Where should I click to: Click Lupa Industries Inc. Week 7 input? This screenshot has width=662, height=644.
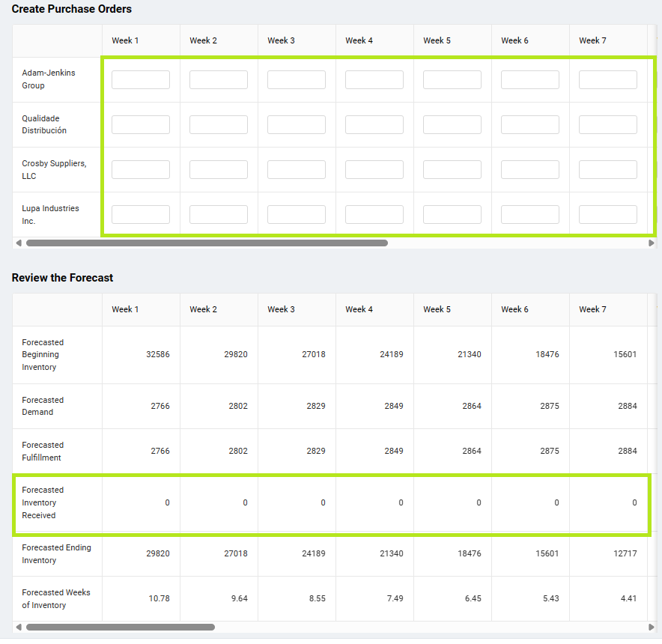[x=608, y=215]
